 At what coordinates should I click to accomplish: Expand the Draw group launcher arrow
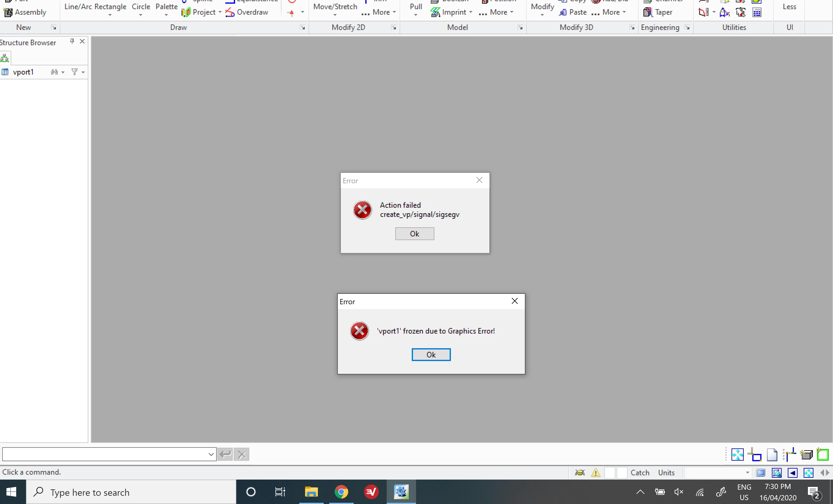coord(303,28)
